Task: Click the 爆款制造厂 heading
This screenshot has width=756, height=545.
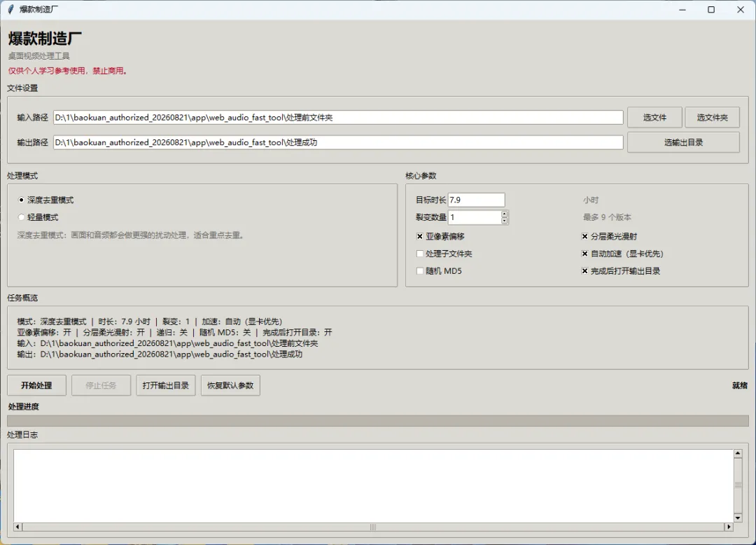Action: (45, 39)
